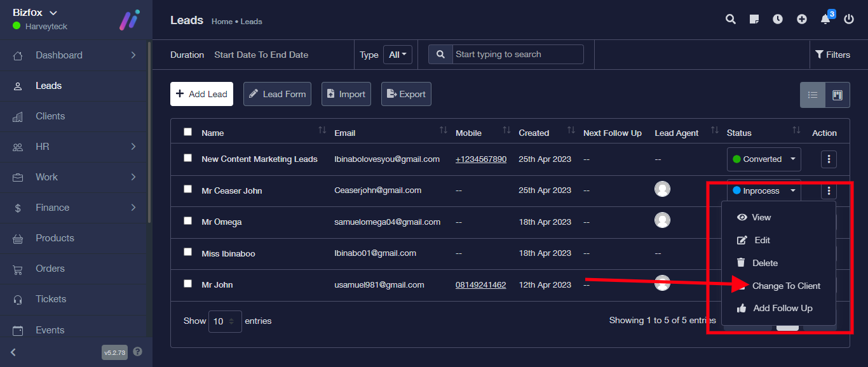Click the Add Lead button
This screenshot has height=367, width=868.
(201, 94)
